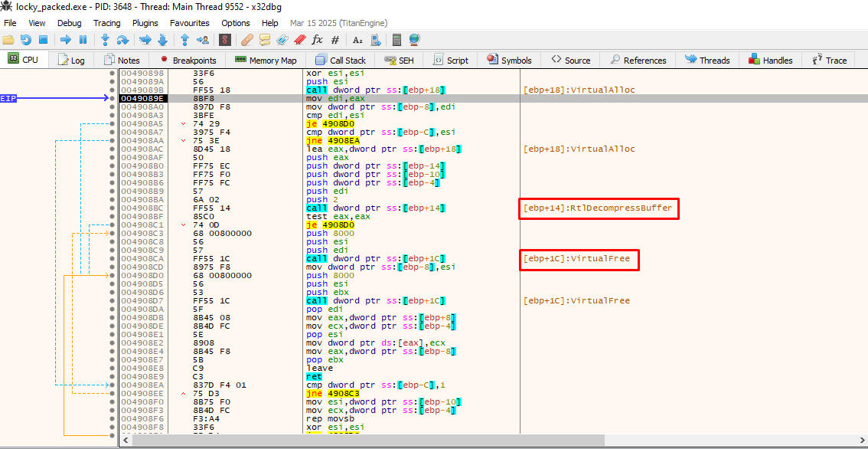Show the References tab
Image resolution: width=868 pixels, height=449 pixels.
638,61
